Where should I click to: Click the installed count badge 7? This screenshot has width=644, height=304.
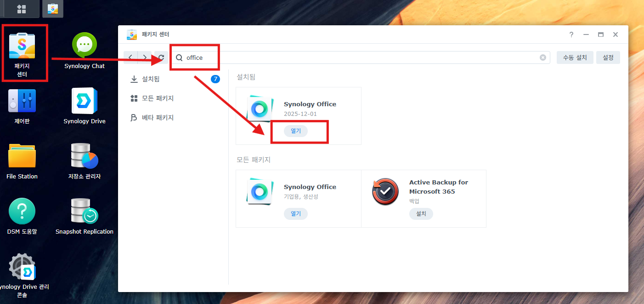[215, 79]
